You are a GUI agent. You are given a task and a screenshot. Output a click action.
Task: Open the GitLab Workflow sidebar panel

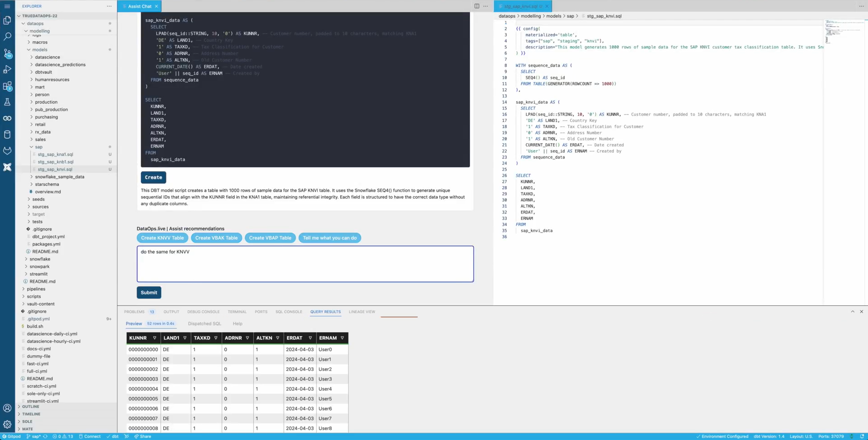click(7, 151)
